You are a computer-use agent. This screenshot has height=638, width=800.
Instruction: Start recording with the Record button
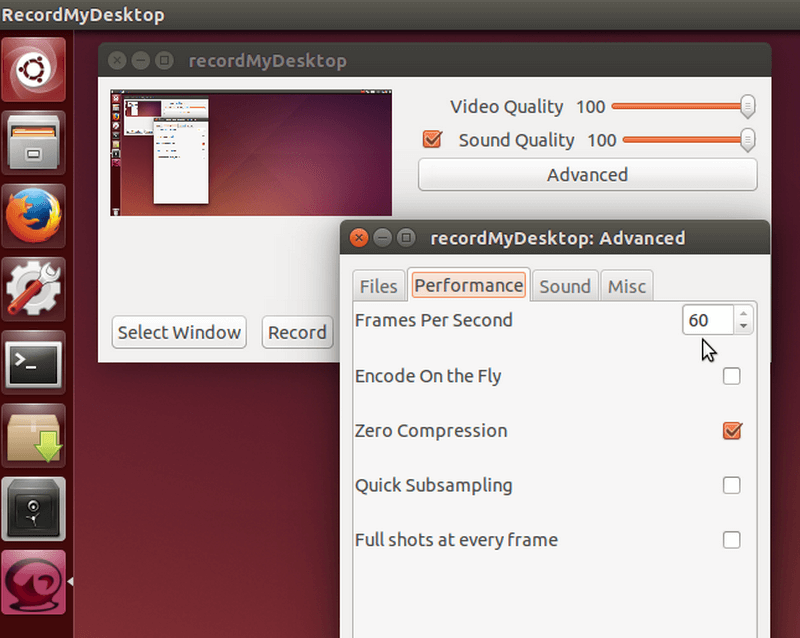tap(297, 332)
